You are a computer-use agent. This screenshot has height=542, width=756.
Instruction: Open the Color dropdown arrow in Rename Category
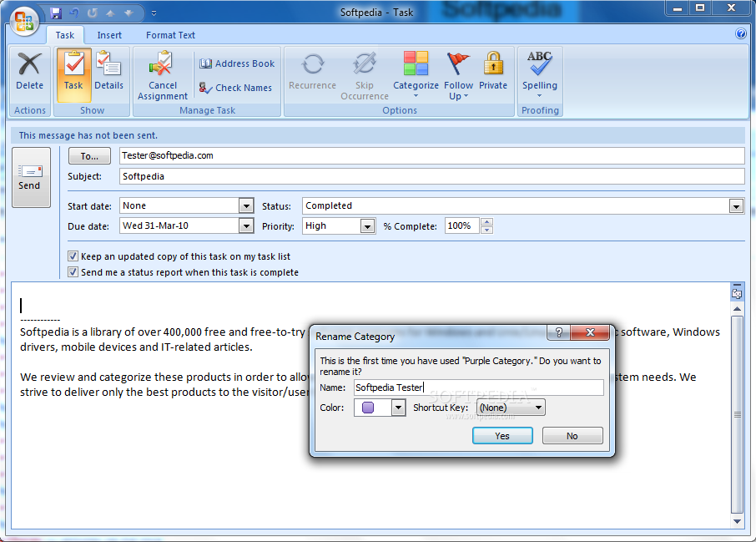[x=398, y=408]
